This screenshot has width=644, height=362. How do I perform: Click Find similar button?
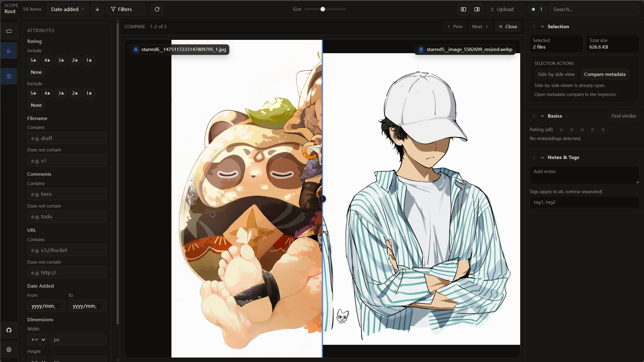pos(624,116)
